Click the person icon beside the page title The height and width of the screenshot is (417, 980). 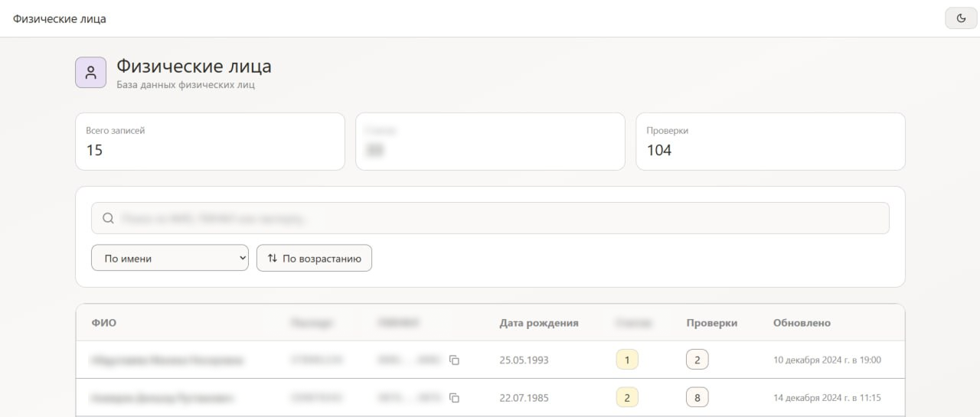point(91,73)
